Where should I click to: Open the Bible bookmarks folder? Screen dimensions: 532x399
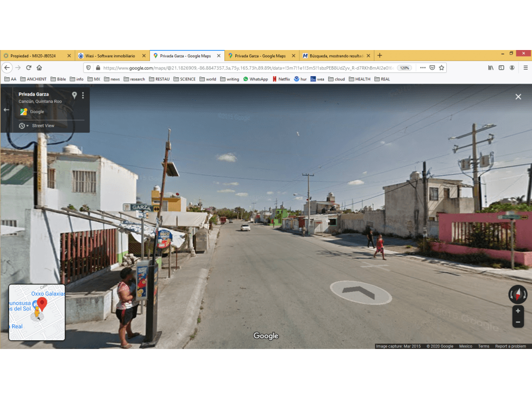[x=58, y=79]
